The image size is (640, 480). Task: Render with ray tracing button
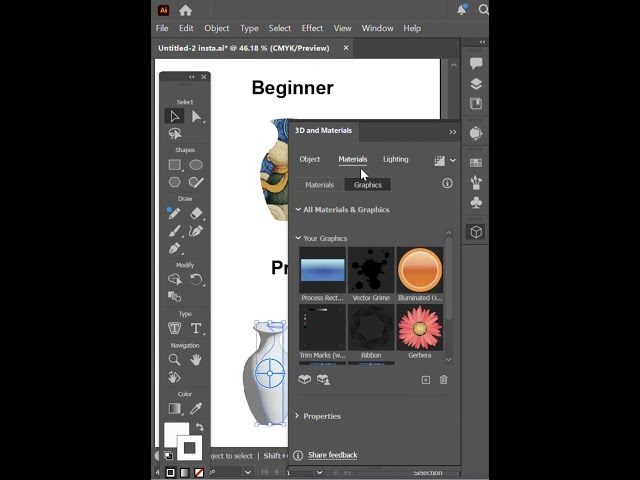[440, 161]
